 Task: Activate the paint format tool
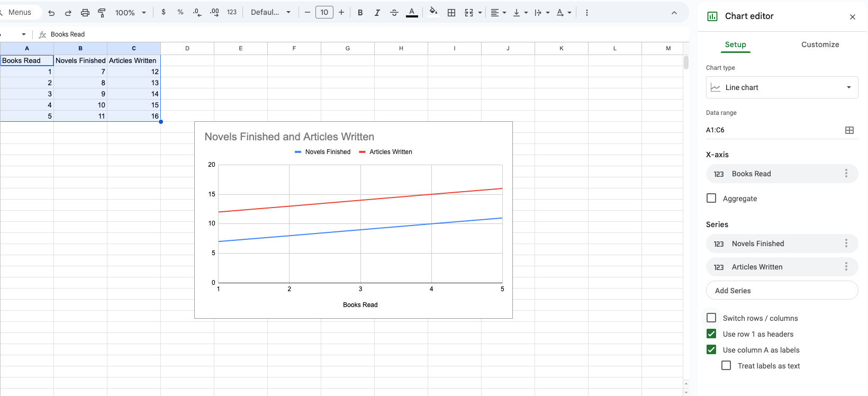(102, 13)
